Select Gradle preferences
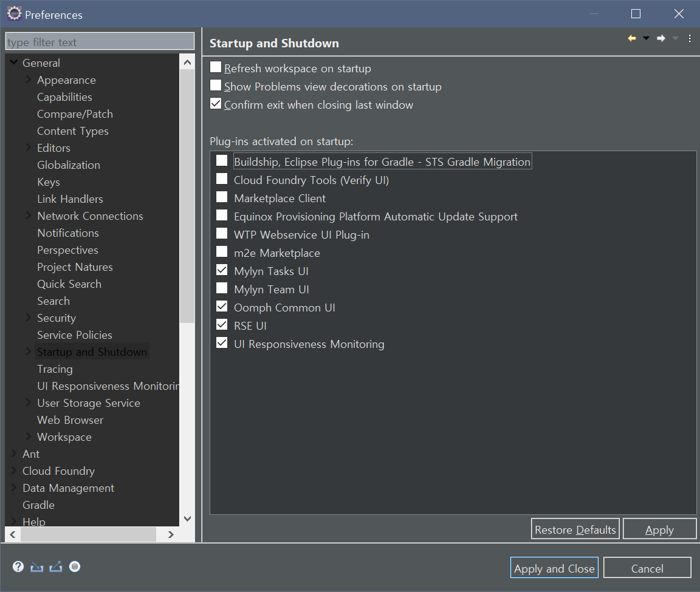Viewport: 700px width, 592px height. pyautogui.click(x=38, y=505)
